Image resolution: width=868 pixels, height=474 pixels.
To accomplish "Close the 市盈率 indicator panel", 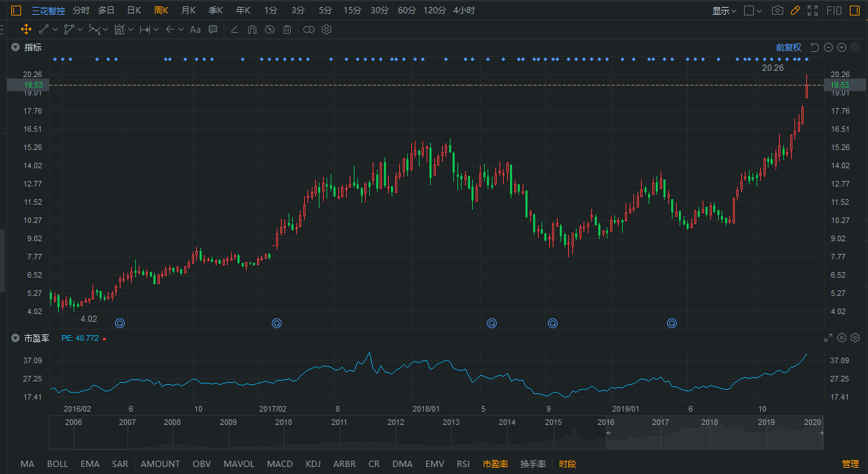I will click(x=842, y=338).
